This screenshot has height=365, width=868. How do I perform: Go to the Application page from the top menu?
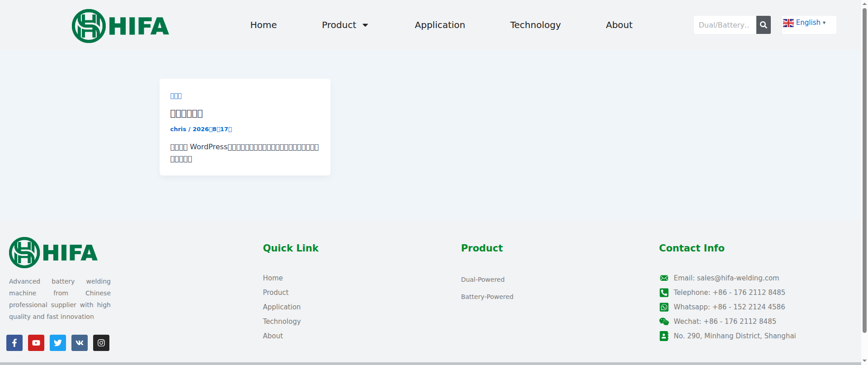[440, 25]
